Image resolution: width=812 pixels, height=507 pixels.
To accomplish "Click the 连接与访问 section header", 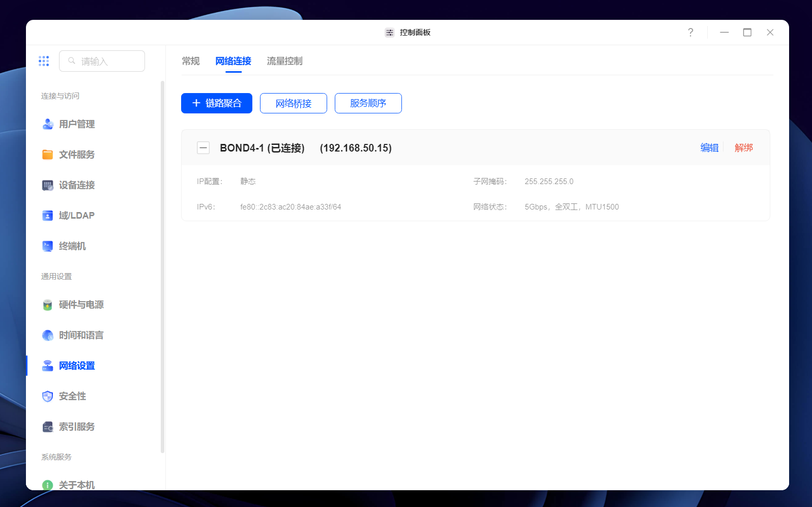I will tap(60, 96).
